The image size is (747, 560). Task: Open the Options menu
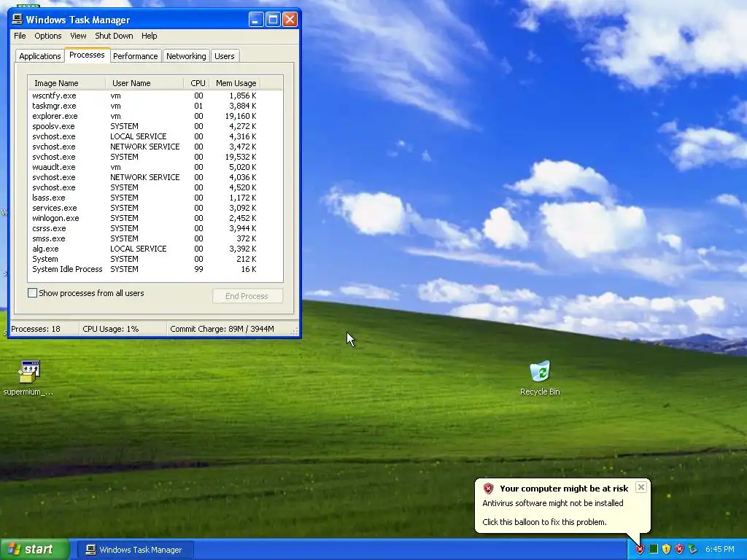coord(47,36)
